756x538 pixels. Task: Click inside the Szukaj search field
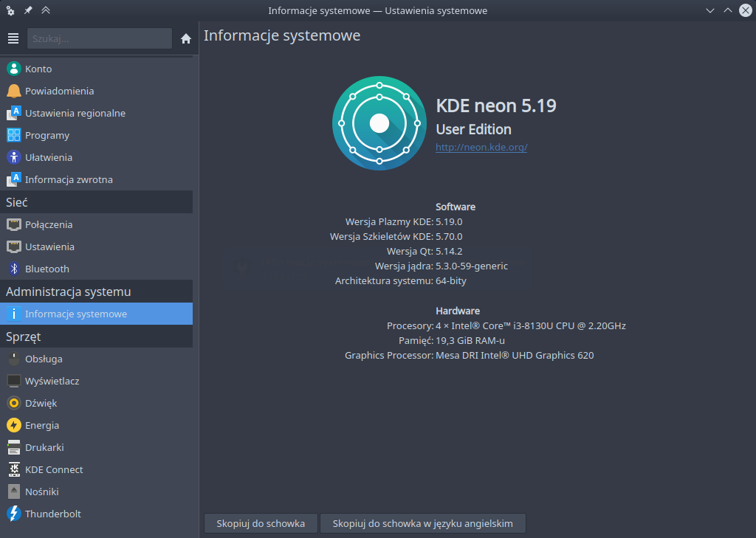coord(99,38)
